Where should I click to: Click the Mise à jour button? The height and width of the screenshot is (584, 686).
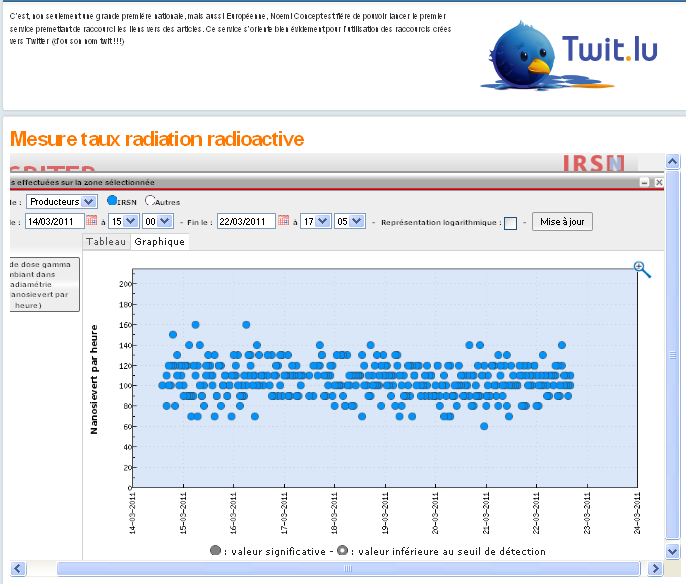562,221
